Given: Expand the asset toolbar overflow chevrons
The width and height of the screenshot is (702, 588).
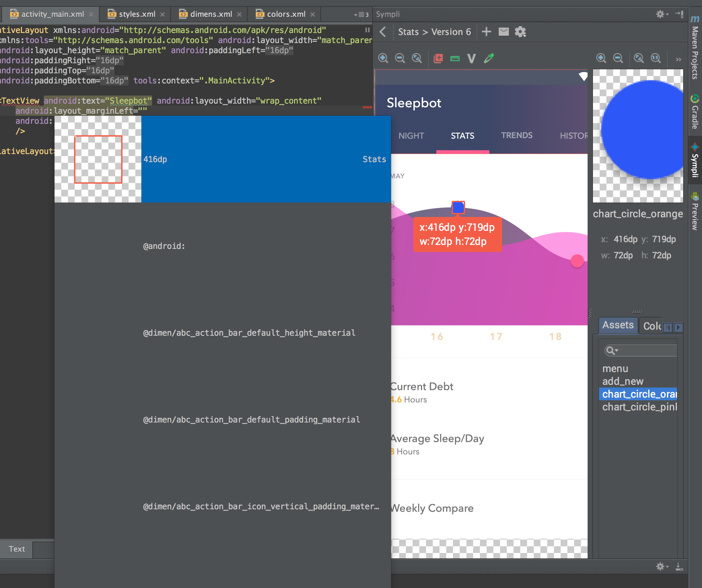Looking at the screenshot, I should [x=678, y=60].
